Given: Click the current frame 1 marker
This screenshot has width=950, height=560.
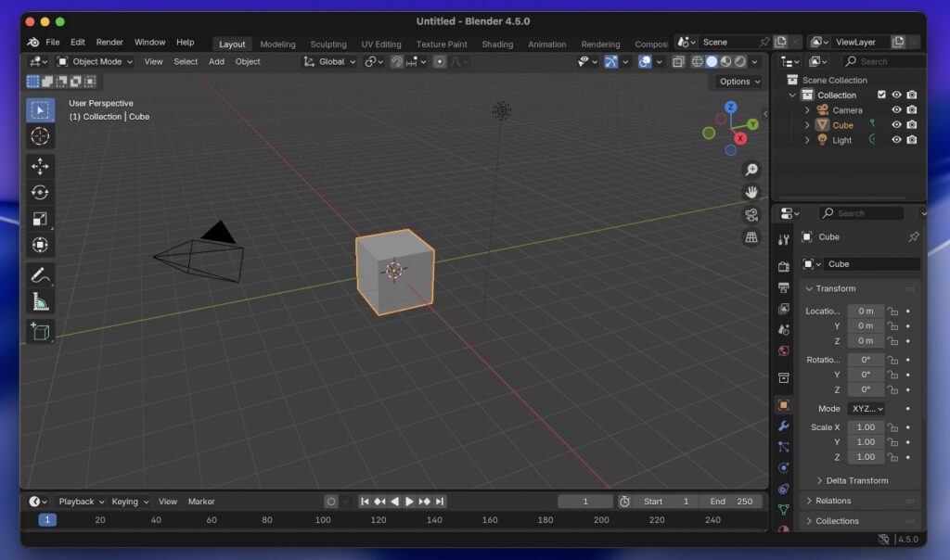Looking at the screenshot, I should (x=47, y=519).
